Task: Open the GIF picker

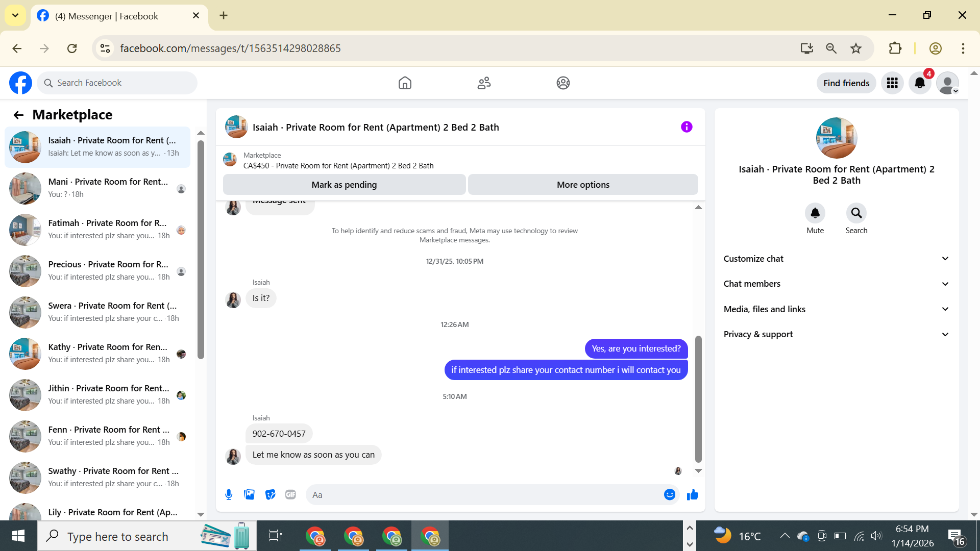Action: (x=290, y=494)
